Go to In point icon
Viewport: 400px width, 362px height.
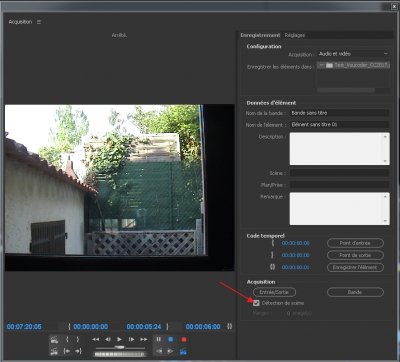point(67,351)
